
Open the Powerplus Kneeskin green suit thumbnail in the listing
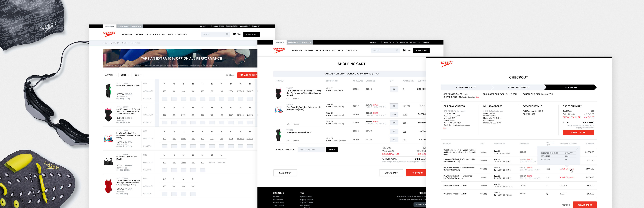(x=108, y=91)
